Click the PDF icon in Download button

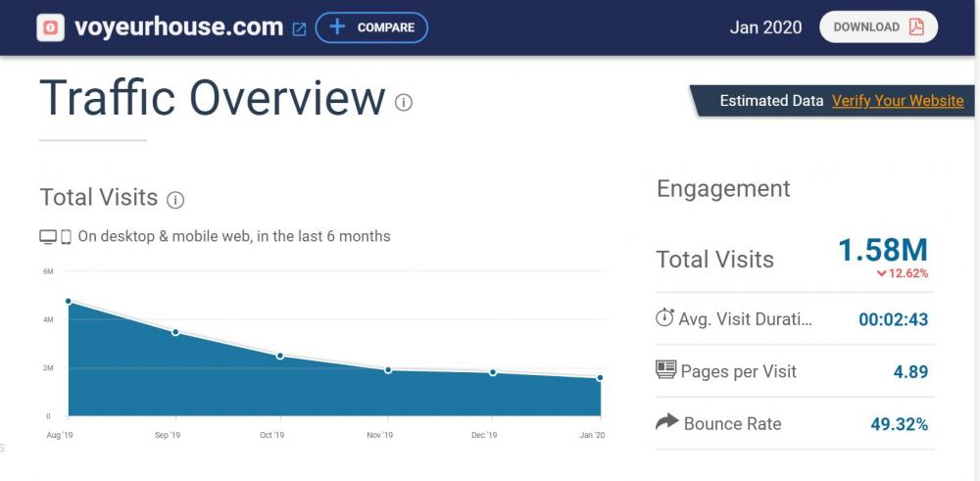pos(916,27)
